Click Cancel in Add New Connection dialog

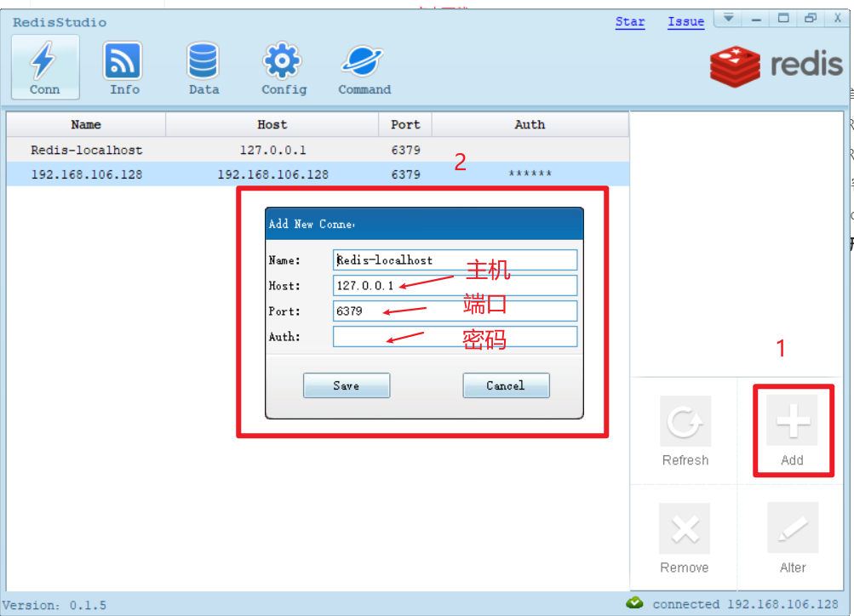click(506, 385)
